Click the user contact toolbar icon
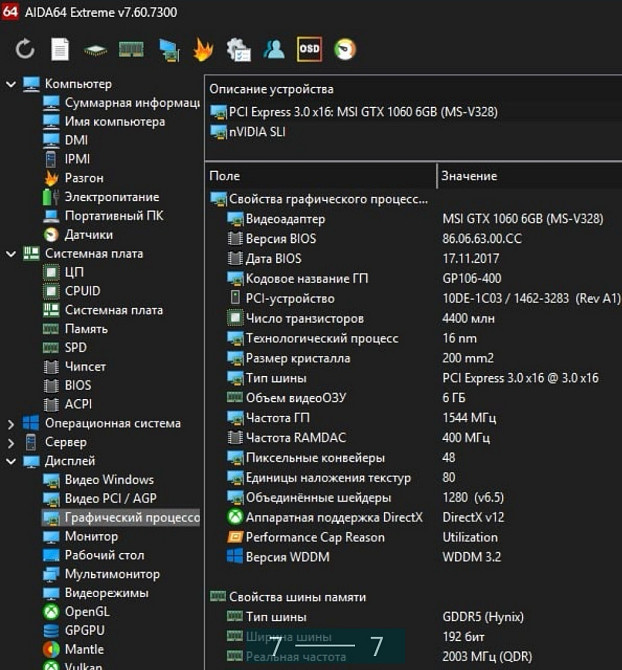This screenshot has height=670, width=622. click(274, 49)
